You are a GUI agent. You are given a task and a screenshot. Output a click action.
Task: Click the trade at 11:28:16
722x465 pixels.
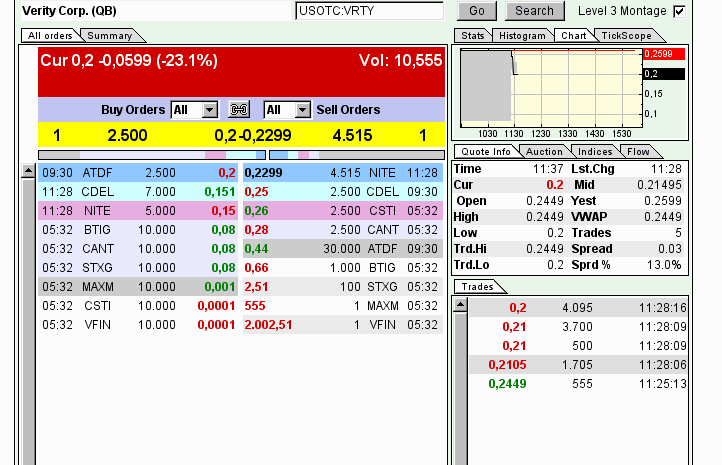(x=578, y=308)
